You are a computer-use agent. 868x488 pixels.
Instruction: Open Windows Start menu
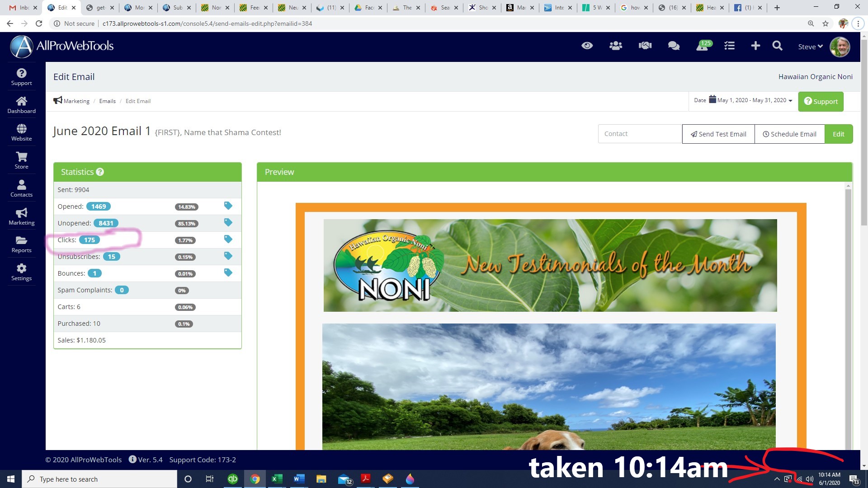click(11, 479)
